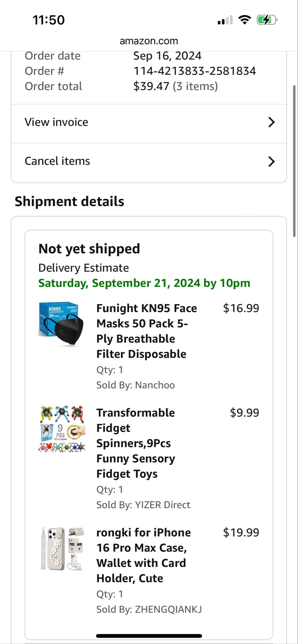Image resolution: width=298 pixels, height=644 pixels.
Task: Open the View invoice chevron arrow
Action: point(271,122)
